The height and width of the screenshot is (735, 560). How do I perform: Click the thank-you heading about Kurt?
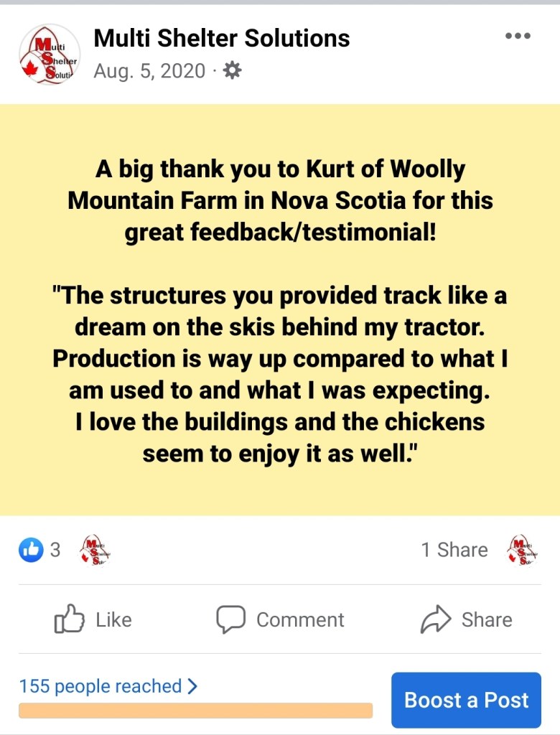pos(280,201)
